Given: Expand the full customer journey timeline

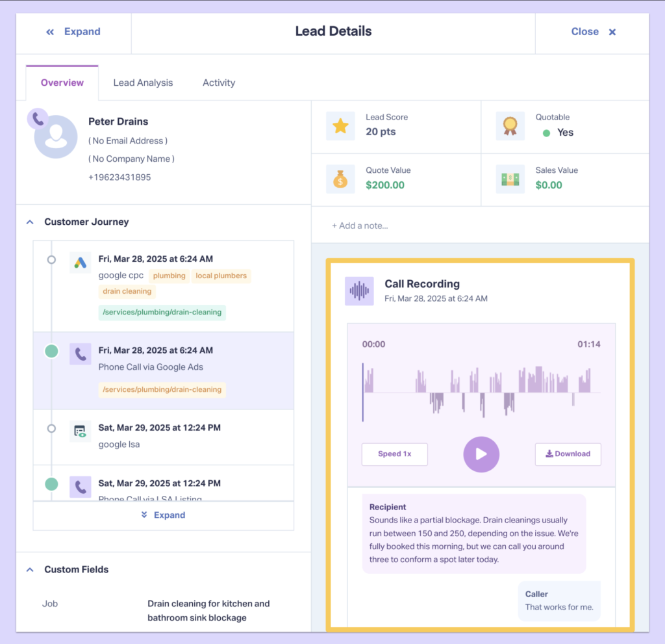Looking at the screenshot, I should click(x=163, y=515).
